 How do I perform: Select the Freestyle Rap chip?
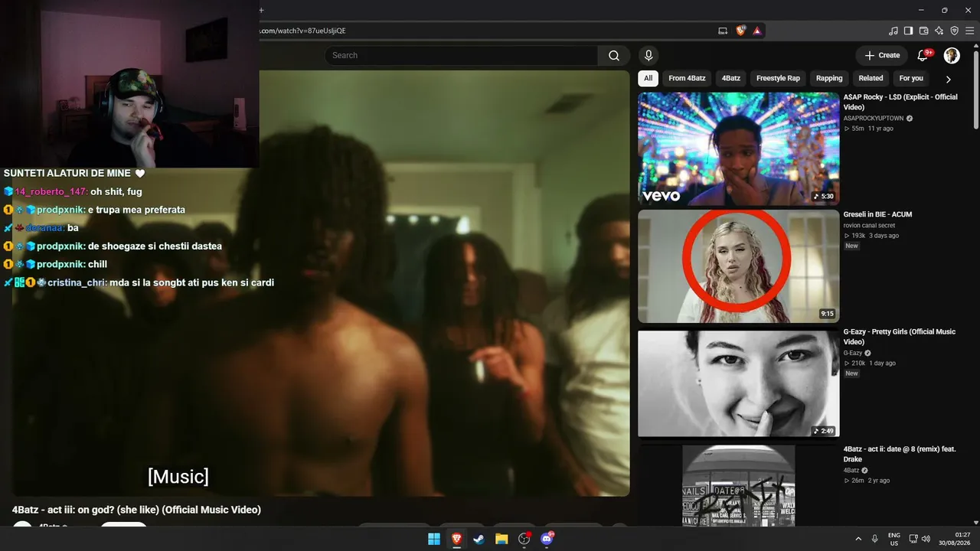point(778,78)
